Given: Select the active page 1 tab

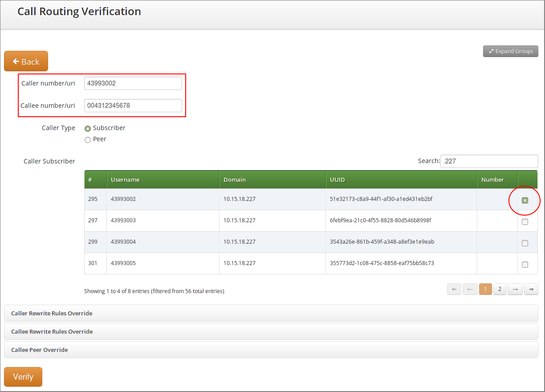Looking at the screenshot, I should (x=485, y=289).
